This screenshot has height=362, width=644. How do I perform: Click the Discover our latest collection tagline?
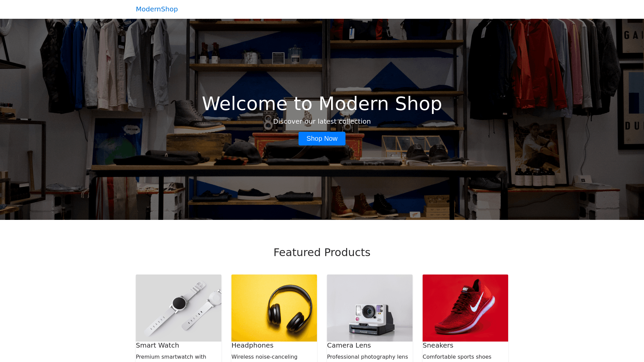[322, 121]
